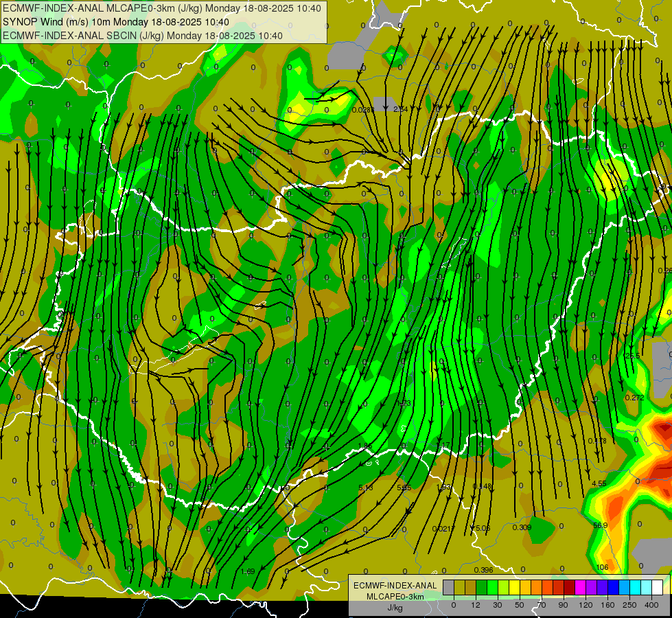The height and width of the screenshot is (618, 672).
Task: Click the 2.34 value on the map
Action: click(401, 109)
